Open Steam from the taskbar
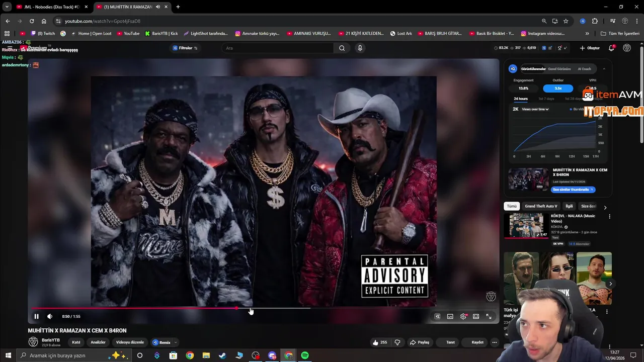644x362 pixels. pyautogui.click(x=222, y=355)
